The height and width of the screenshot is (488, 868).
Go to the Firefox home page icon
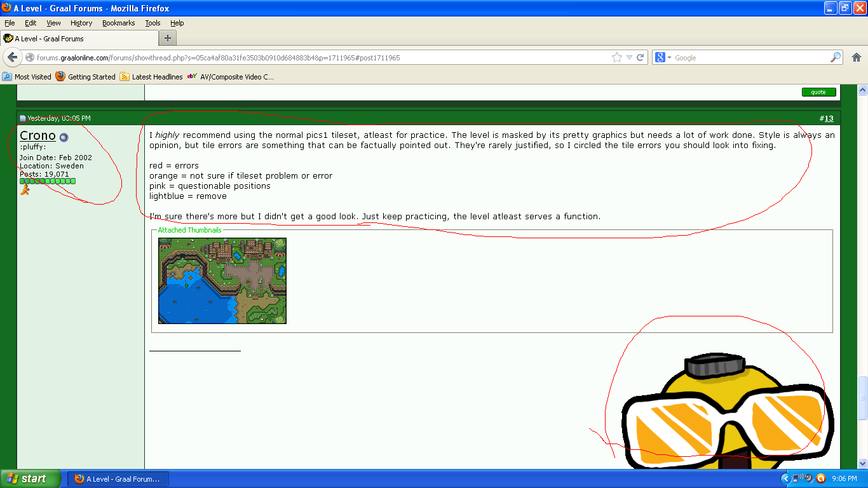pos(856,57)
